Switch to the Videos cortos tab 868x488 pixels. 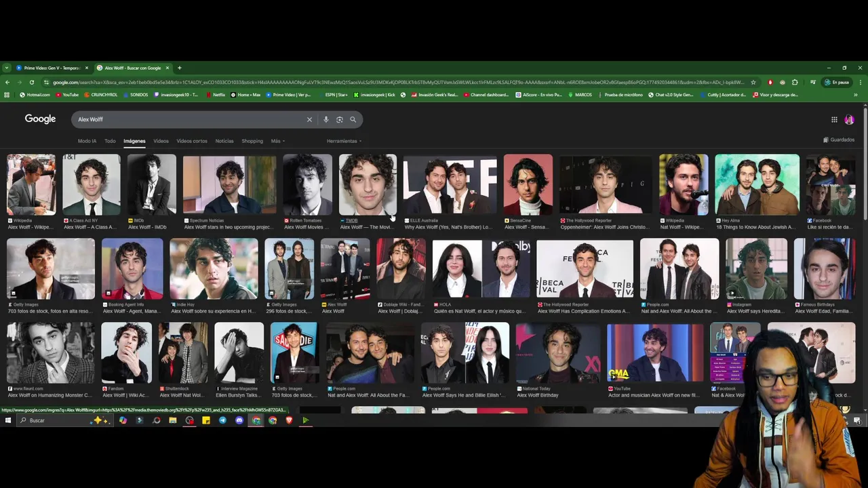click(x=192, y=141)
